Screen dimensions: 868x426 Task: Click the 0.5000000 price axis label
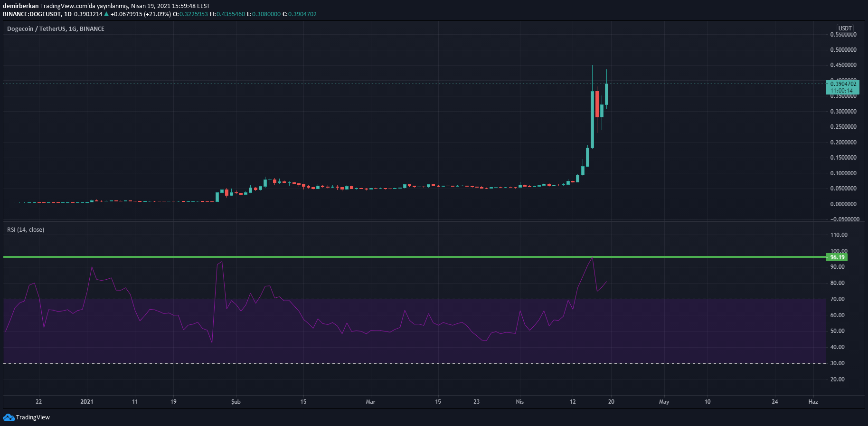coord(843,50)
